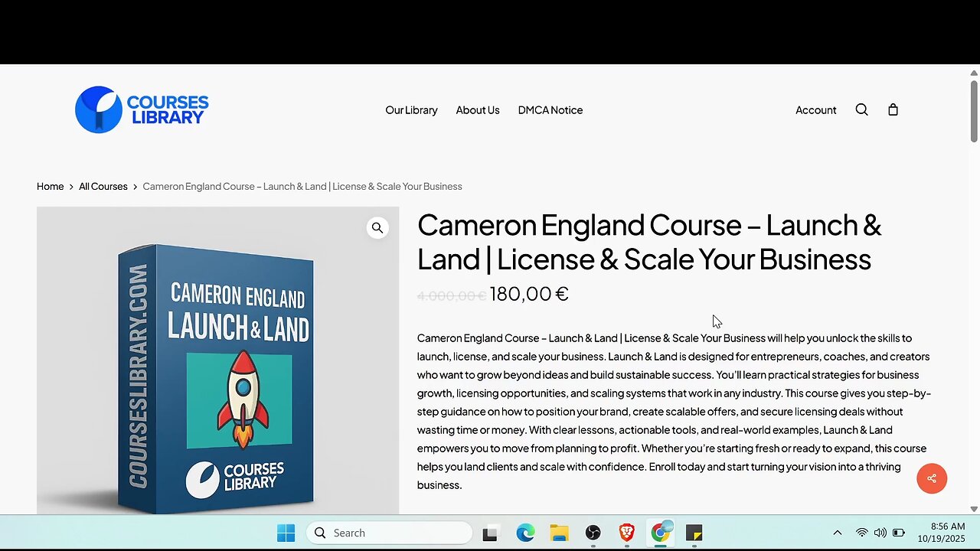Open the Windows Start menu
The height and width of the screenshot is (551, 980).
pyautogui.click(x=286, y=533)
